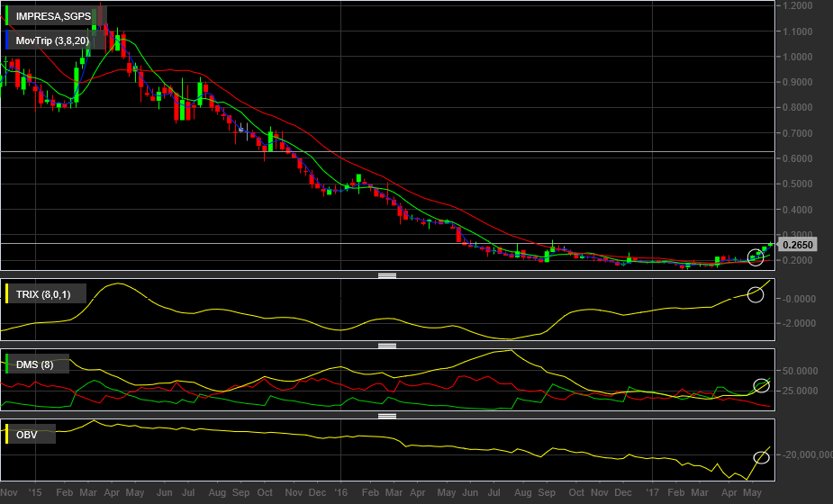Grab the divider handle above TRIX panel
This screenshot has width=833, height=504.
click(387, 275)
